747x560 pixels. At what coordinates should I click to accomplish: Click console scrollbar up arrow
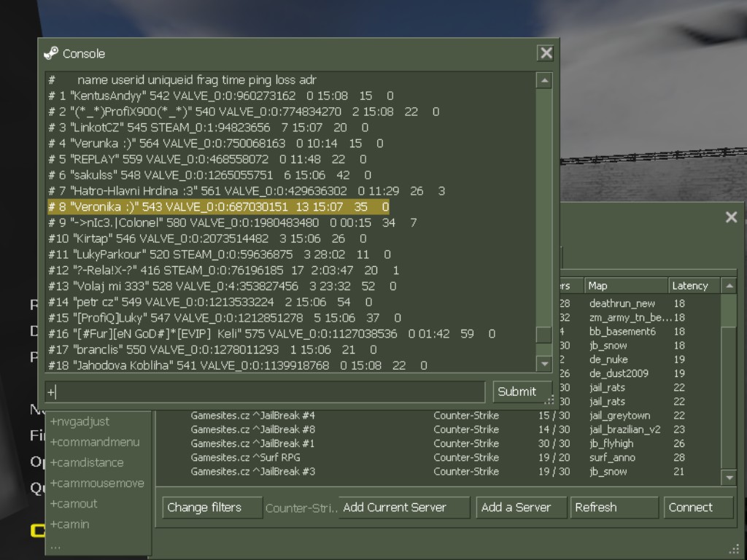(x=544, y=80)
